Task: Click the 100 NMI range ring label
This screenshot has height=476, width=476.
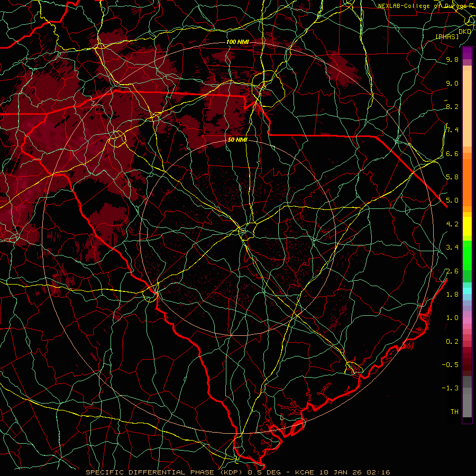Action: [x=237, y=42]
